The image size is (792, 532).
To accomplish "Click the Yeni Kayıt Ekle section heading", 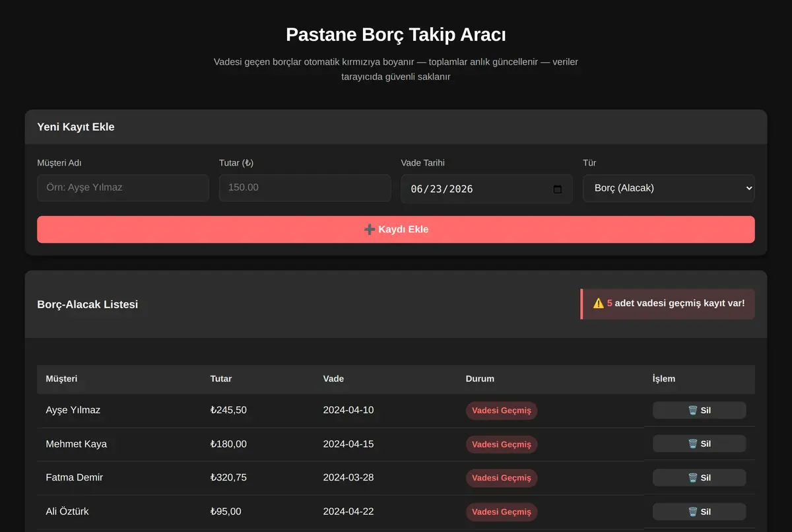I will 76,127.
